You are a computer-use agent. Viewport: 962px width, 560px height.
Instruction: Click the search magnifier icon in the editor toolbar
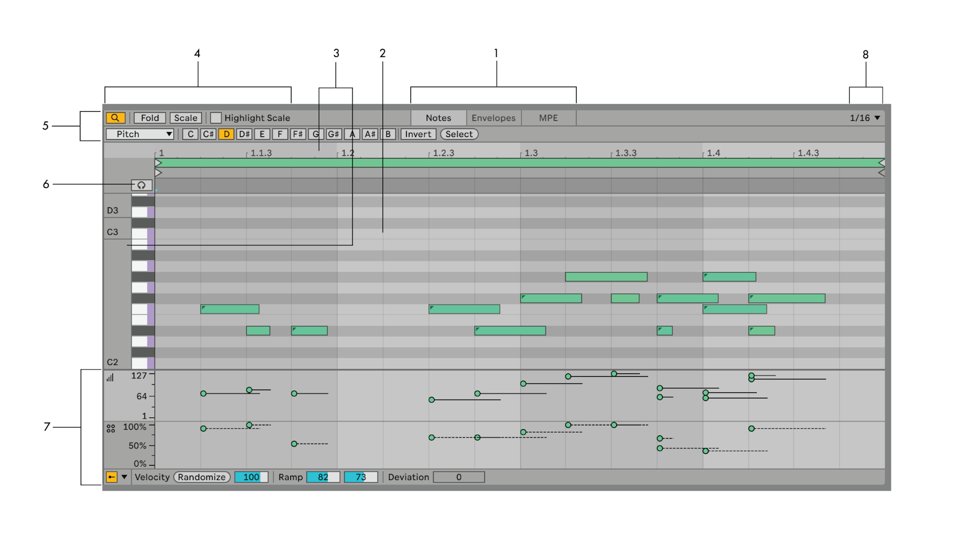coord(116,117)
